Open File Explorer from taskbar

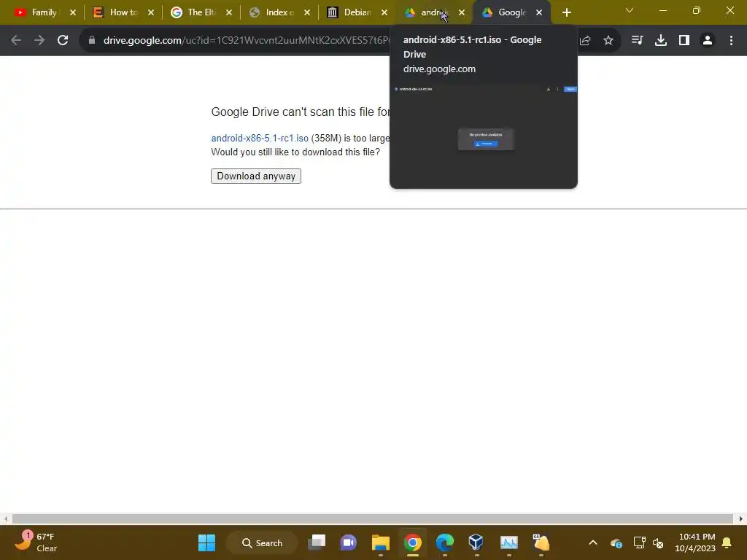pyautogui.click(x=381, y=542)
